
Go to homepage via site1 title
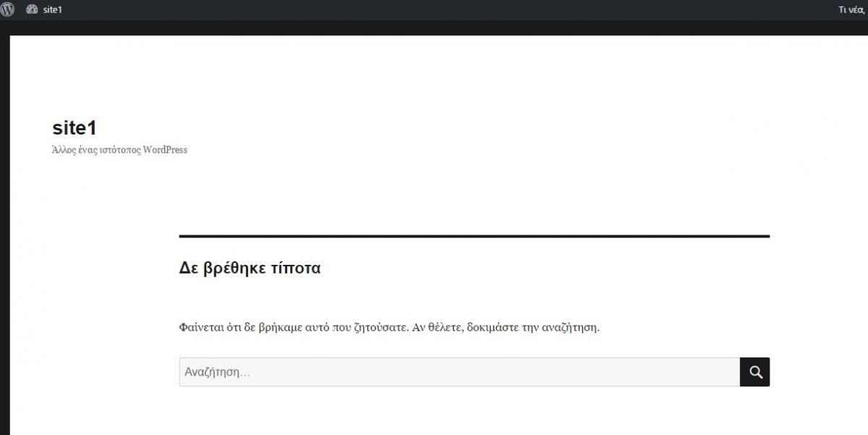(75, 128)
